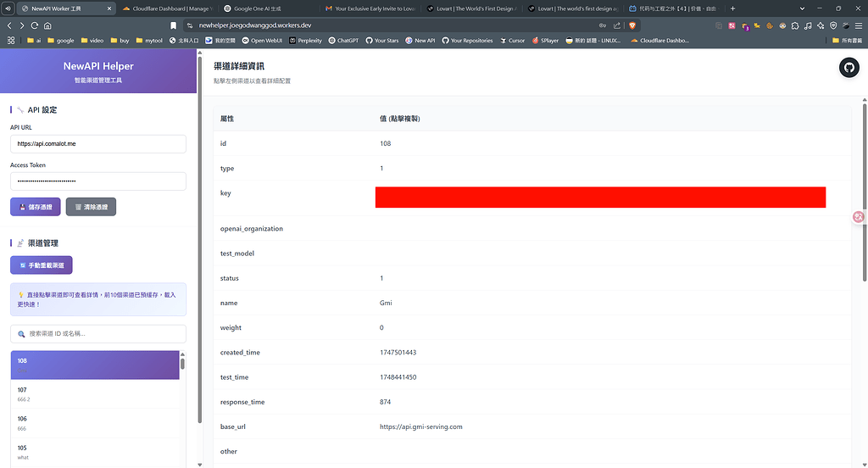
Task: Open the saved passwords key icon
Action: coord(603,25)
